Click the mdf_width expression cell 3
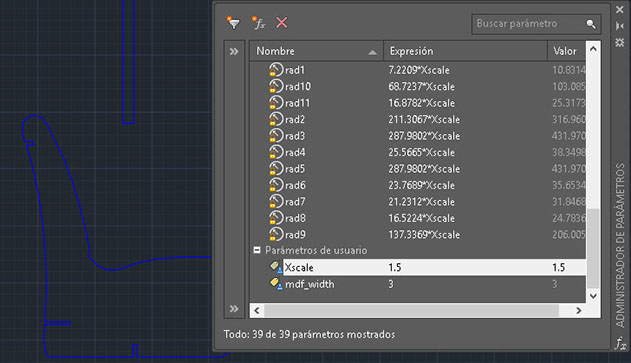 point(391,284)
